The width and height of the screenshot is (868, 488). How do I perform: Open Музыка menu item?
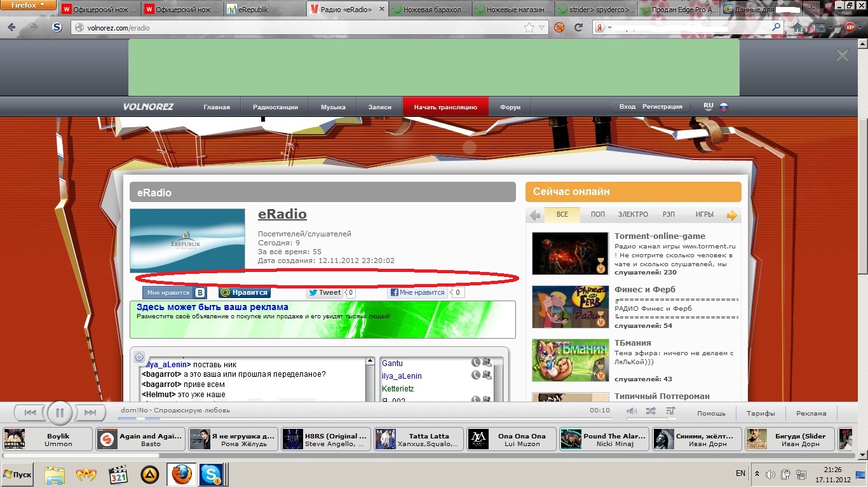coord(333,107)
